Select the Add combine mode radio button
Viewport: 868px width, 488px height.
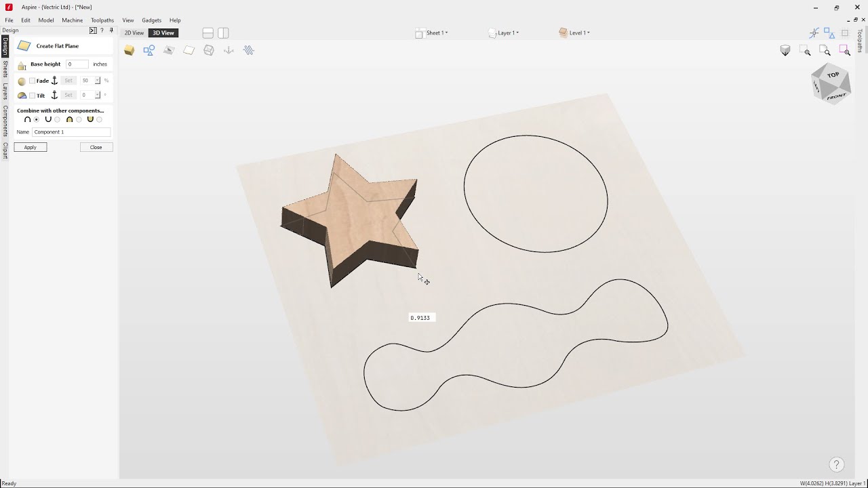37,119
